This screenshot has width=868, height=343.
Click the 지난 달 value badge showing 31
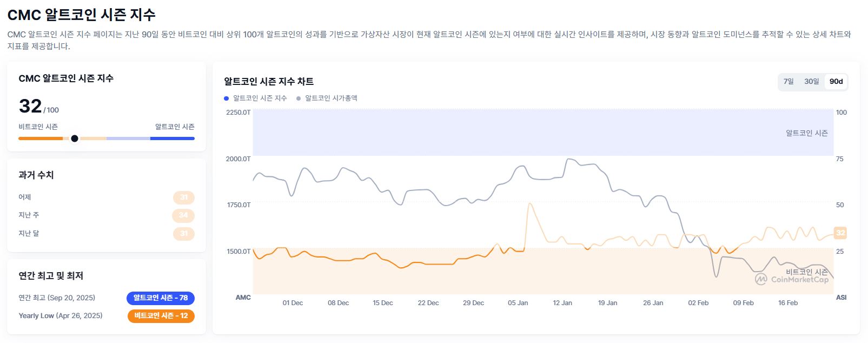pos(184,233)
